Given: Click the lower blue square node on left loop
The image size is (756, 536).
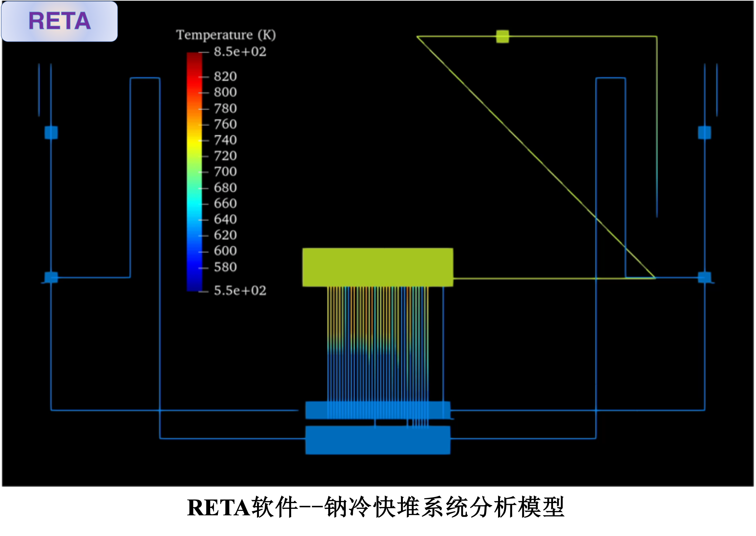Looking at the screenshot, I should 51,278.
